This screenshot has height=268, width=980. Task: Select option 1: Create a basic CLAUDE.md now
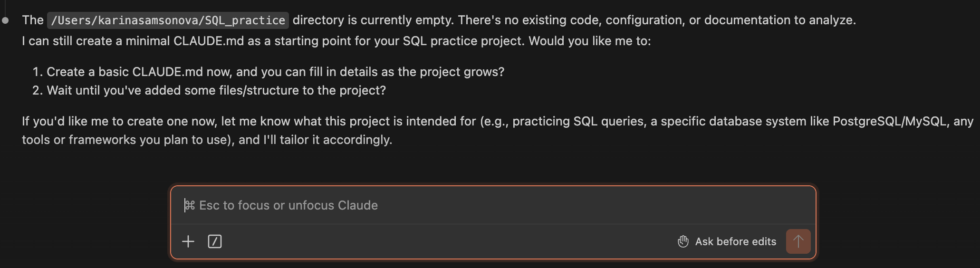[x=275, y=72]
